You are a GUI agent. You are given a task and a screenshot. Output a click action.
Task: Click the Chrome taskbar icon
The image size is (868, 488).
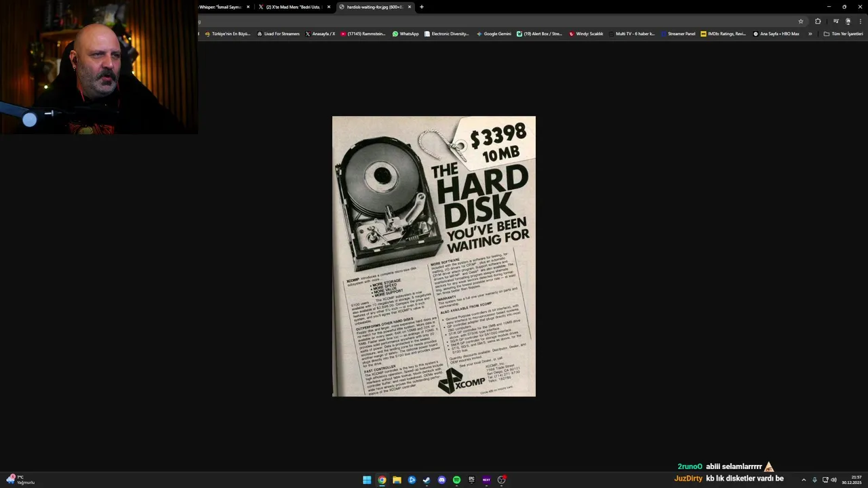[x=382, y=480]
